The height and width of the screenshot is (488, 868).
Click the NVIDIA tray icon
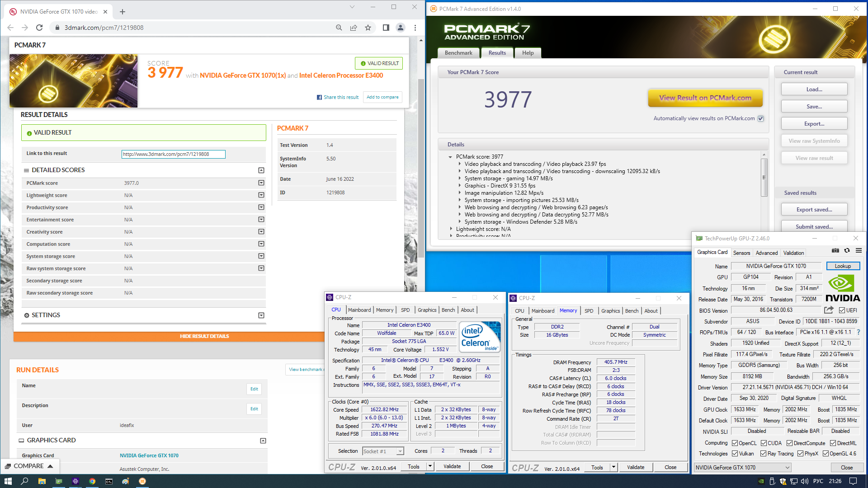pyautogui.click(x=761, y=481)
